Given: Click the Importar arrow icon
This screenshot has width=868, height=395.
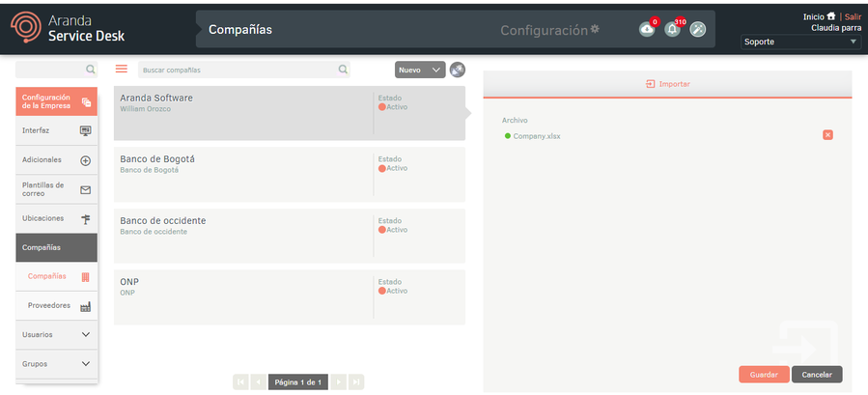Looking at the screenshot, I should click(x=651, y=84).
